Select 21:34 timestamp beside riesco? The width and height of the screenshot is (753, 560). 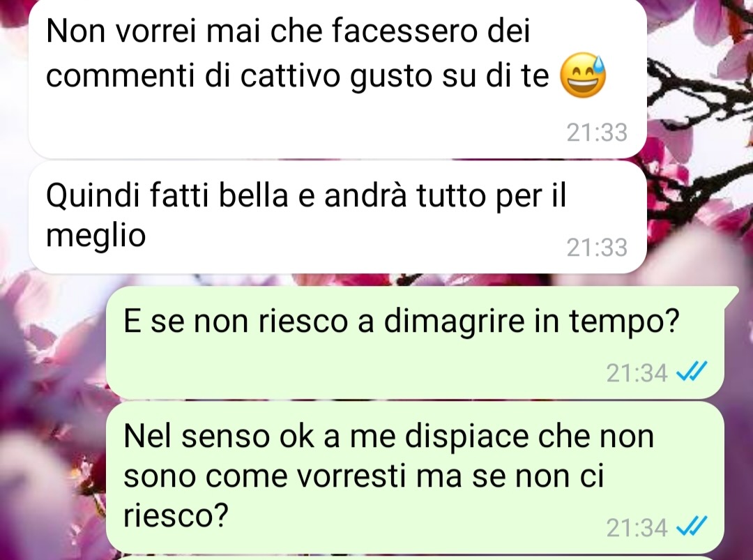(637, 527)
